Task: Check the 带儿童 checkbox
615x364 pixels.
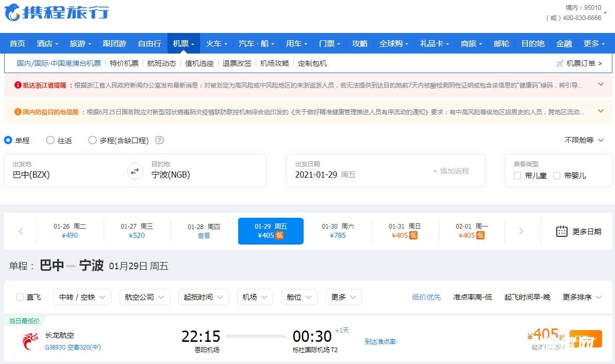Action: tap(518, 176)
